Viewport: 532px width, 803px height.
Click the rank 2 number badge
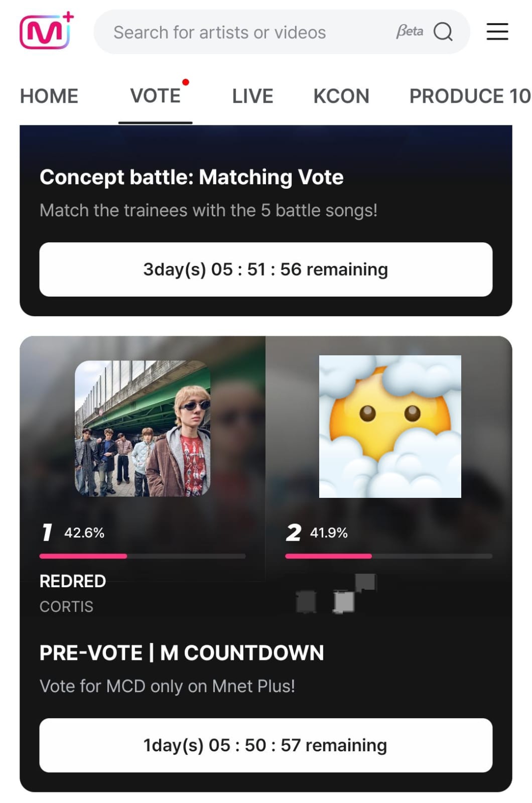pos(294,532)
